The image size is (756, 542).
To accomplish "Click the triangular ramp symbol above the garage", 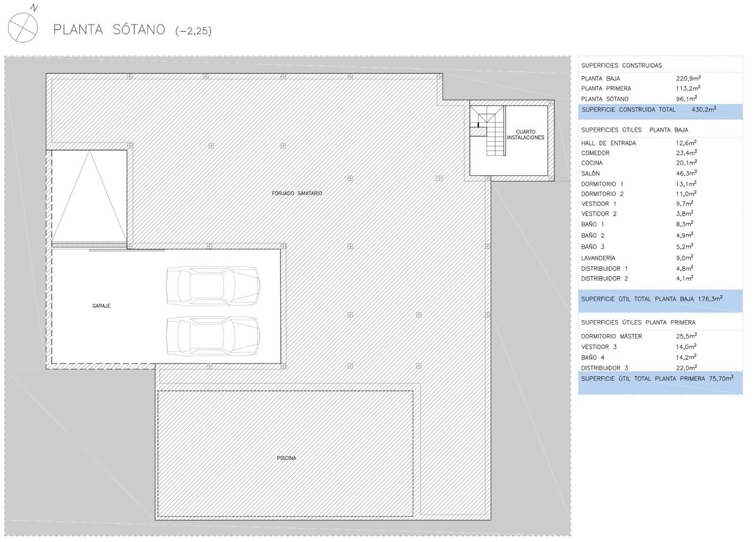I will (89, 197).
